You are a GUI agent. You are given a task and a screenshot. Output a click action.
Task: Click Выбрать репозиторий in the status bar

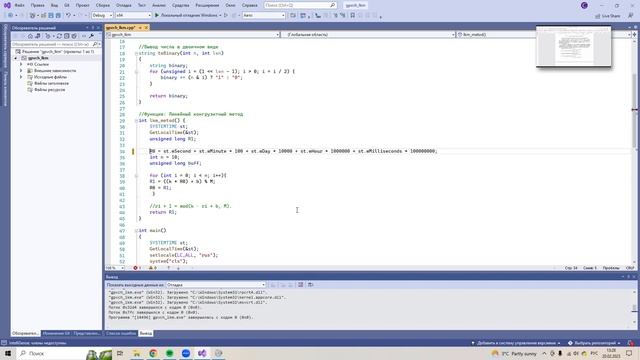(594, 343)
